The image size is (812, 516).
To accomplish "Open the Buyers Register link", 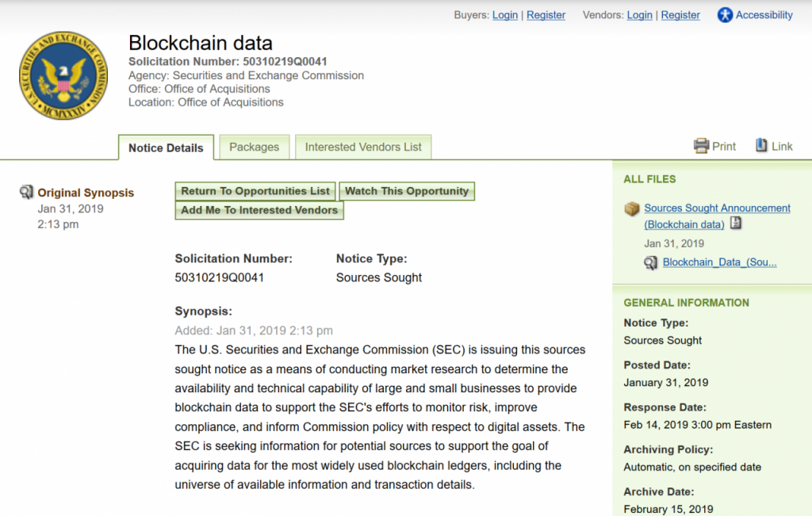I will click(546, 15).
